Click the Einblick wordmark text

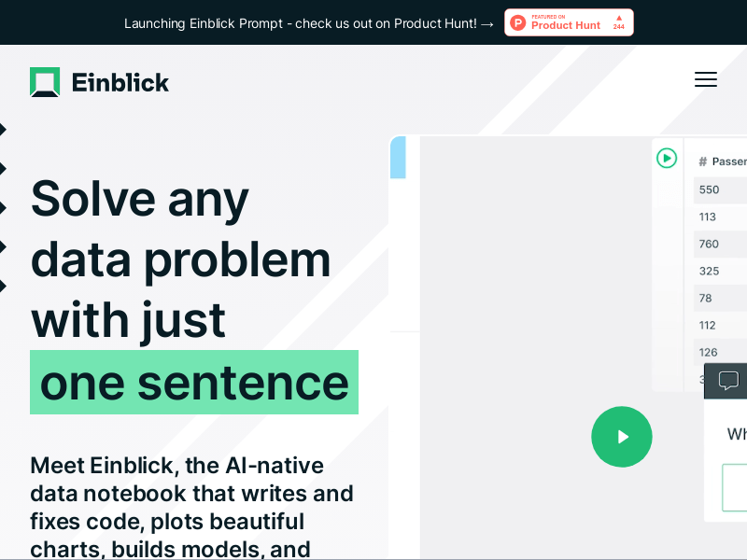click(x=120, y=82)
